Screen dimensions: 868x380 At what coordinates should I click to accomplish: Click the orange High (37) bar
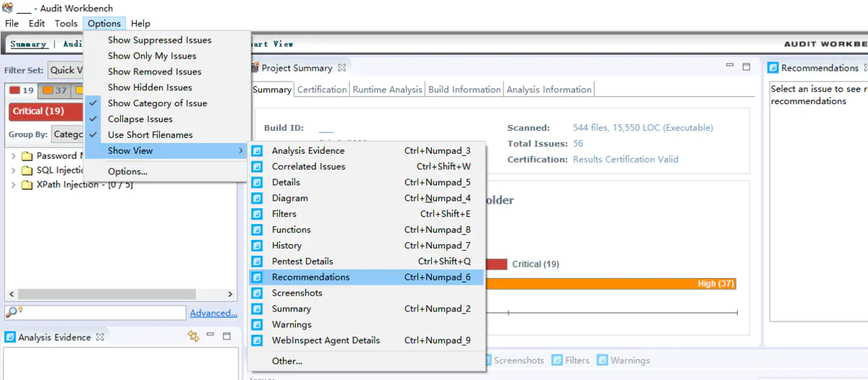(x=610, y=284)
